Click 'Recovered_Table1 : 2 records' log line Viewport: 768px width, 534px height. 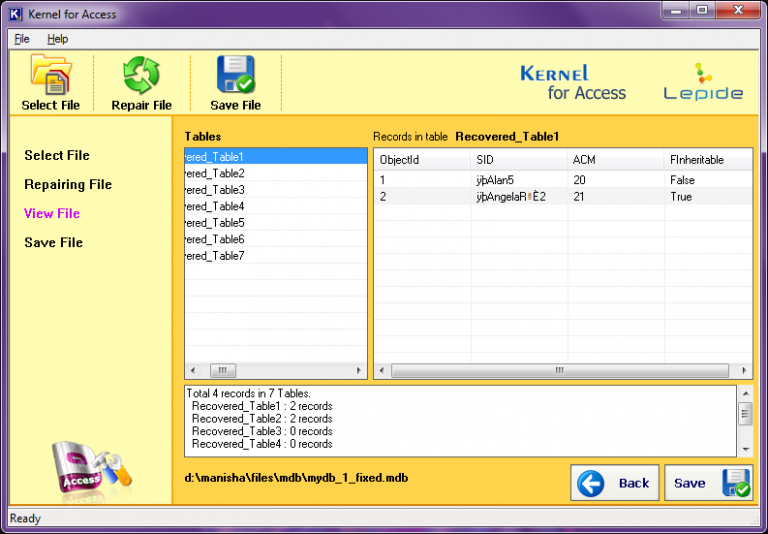pos(262,406)
